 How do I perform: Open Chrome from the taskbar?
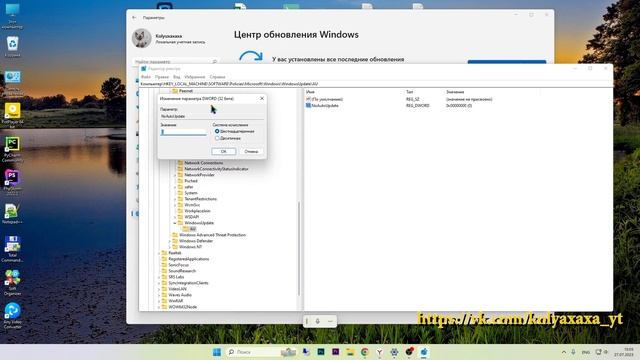point(365,352)
